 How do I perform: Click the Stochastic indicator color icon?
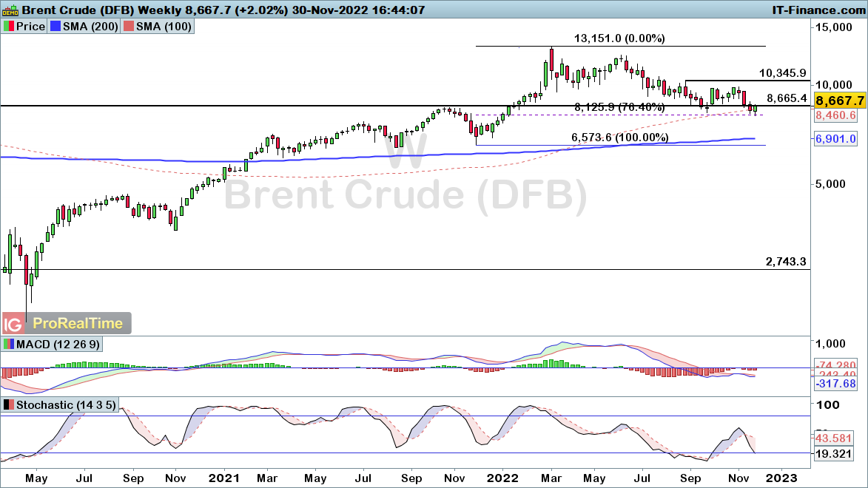(9, 405)
